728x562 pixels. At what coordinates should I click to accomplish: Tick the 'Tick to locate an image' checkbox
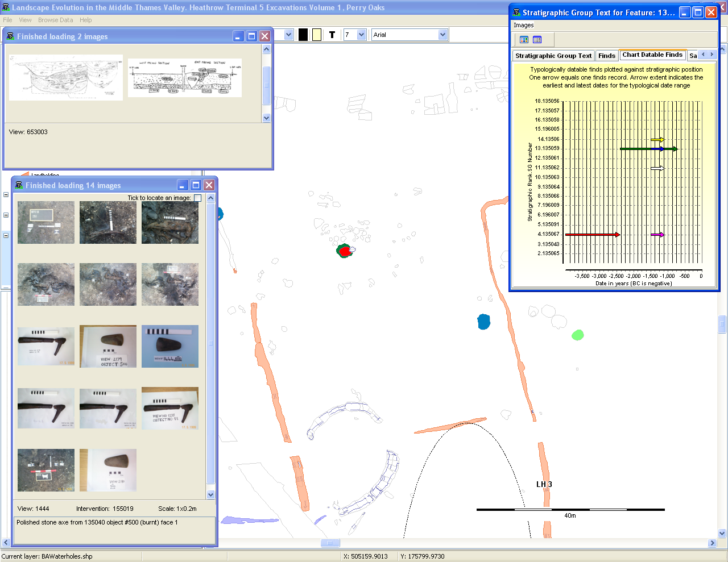click(197, 198)
